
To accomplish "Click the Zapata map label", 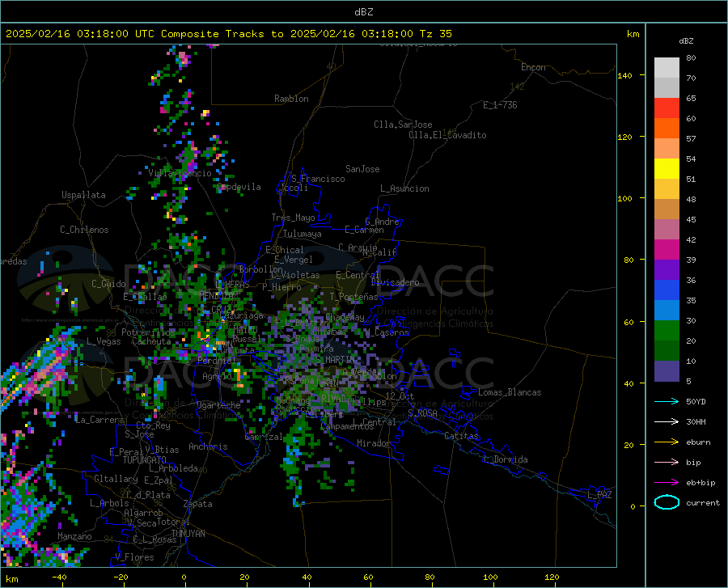I will pos(198,504).
